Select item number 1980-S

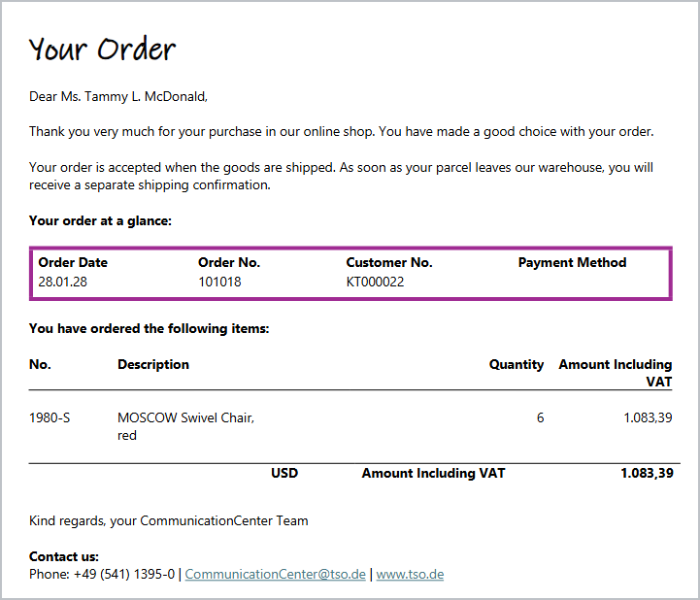tap(50, 417)
